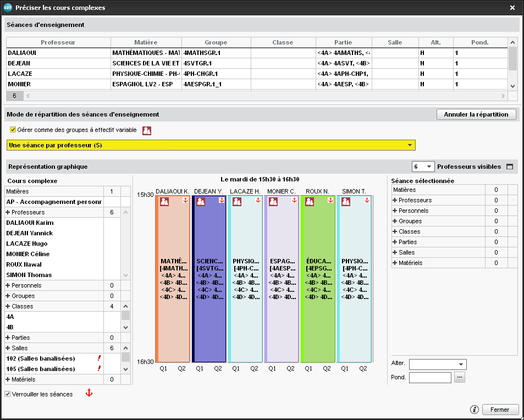Expand Professeurs in the Cours complexe panel
The image size is (524, 420).
[8, 212]
